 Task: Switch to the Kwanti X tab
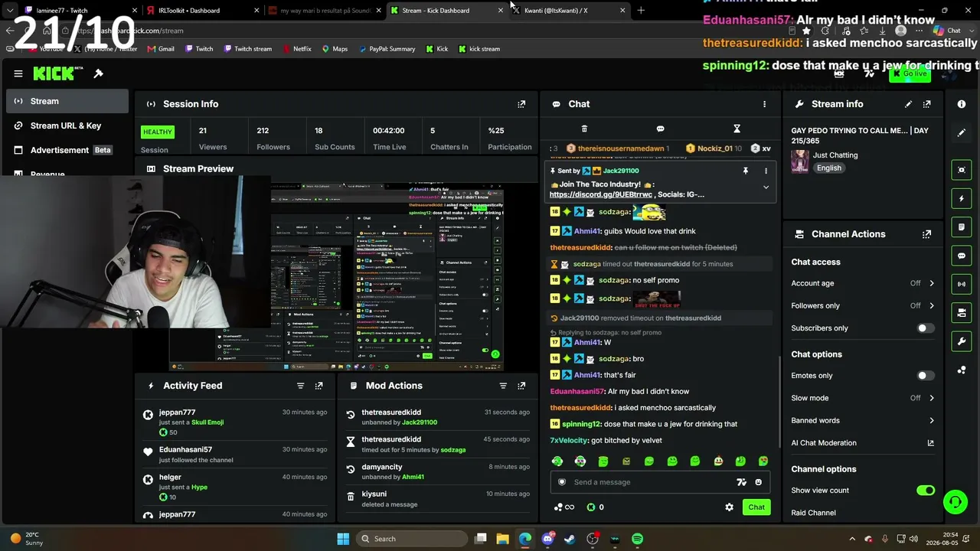pos(570,11)
